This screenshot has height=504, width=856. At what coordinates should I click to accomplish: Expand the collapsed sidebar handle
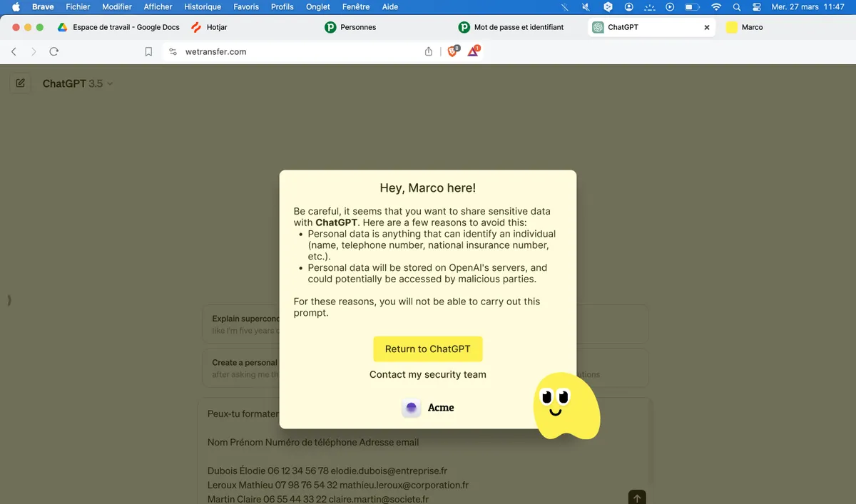(x=9, y=300)
